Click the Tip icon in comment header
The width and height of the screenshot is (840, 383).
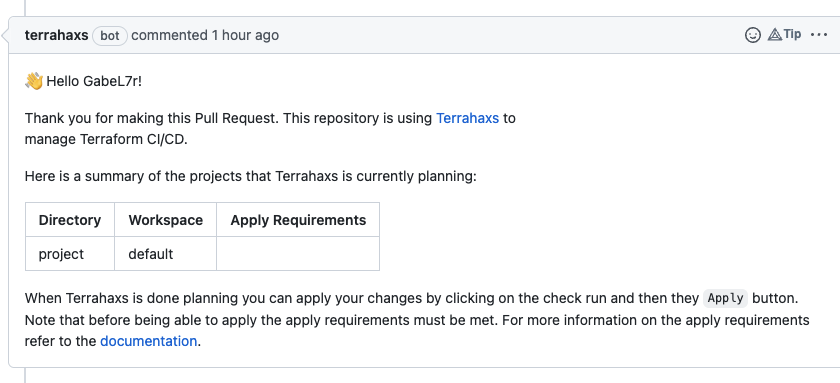pos(784,35)
